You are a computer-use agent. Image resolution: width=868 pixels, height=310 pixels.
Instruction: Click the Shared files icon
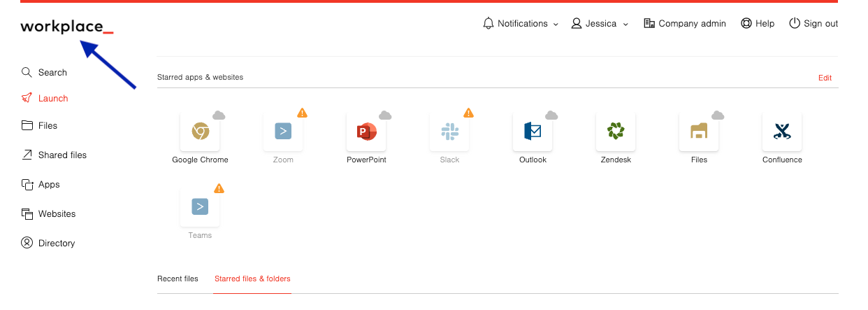(27, 155)
